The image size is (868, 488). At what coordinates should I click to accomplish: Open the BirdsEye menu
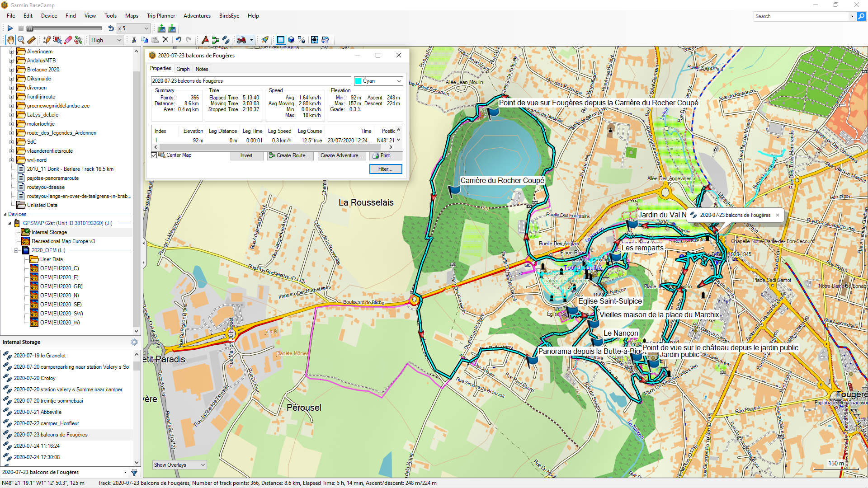(x=229, y=16)
